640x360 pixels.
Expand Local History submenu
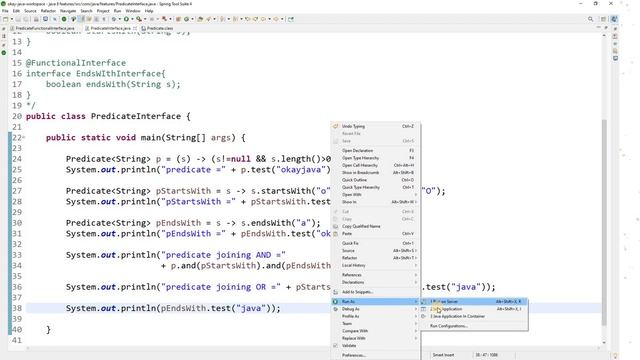click(375, 265)
